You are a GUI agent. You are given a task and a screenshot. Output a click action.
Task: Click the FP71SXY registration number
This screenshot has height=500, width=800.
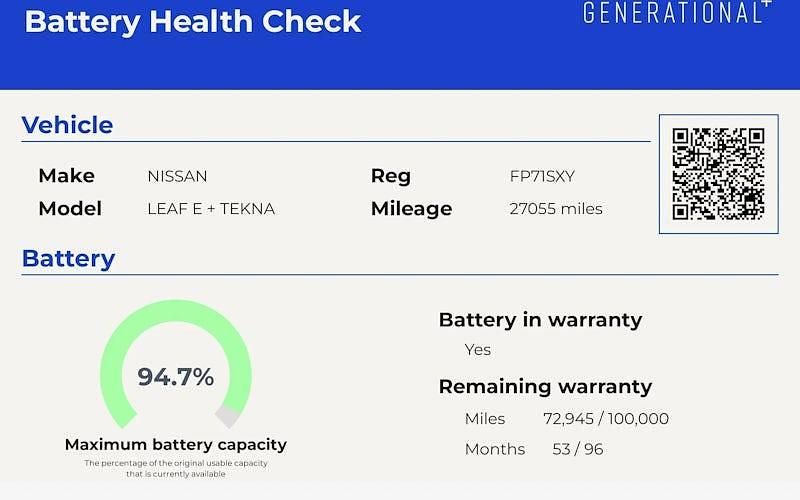(542, 176)
